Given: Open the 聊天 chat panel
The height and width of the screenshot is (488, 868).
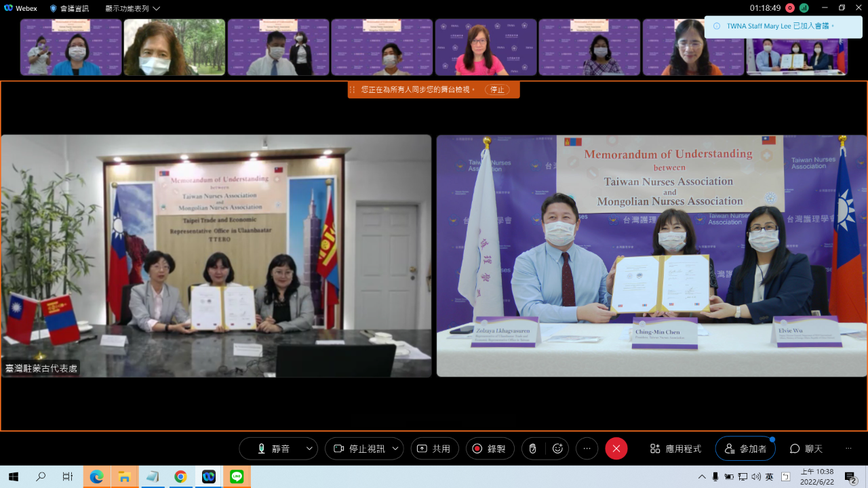Looking at the screenshot, I should 806,449.
